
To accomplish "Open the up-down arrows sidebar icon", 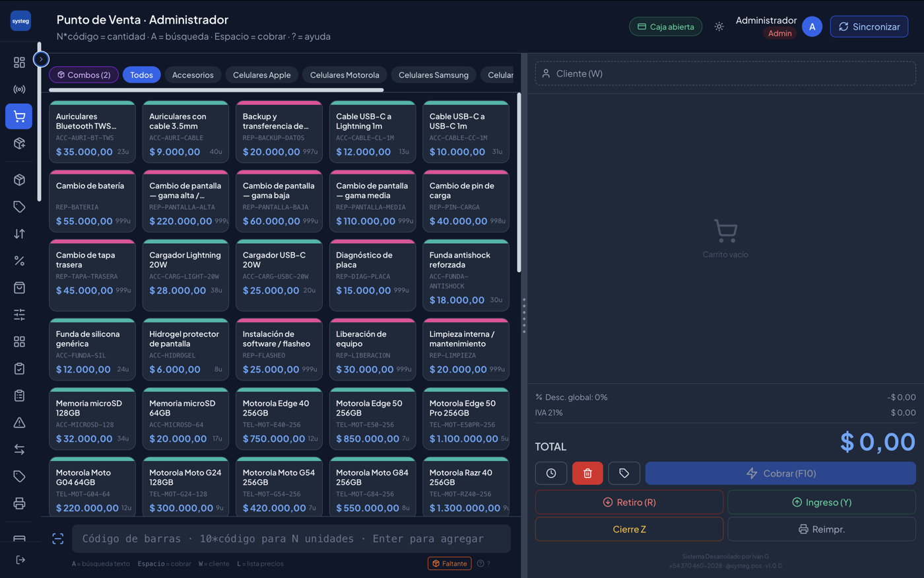I will click(x=19, y=234).
